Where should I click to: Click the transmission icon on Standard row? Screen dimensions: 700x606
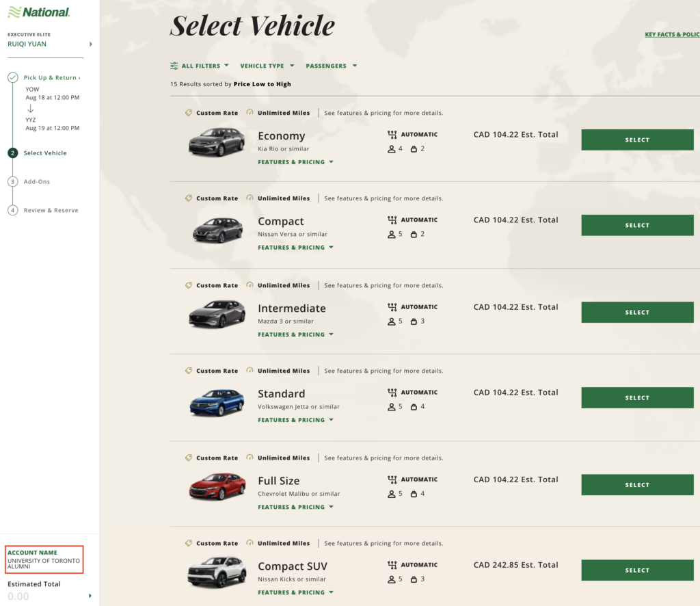click(392, 392)
